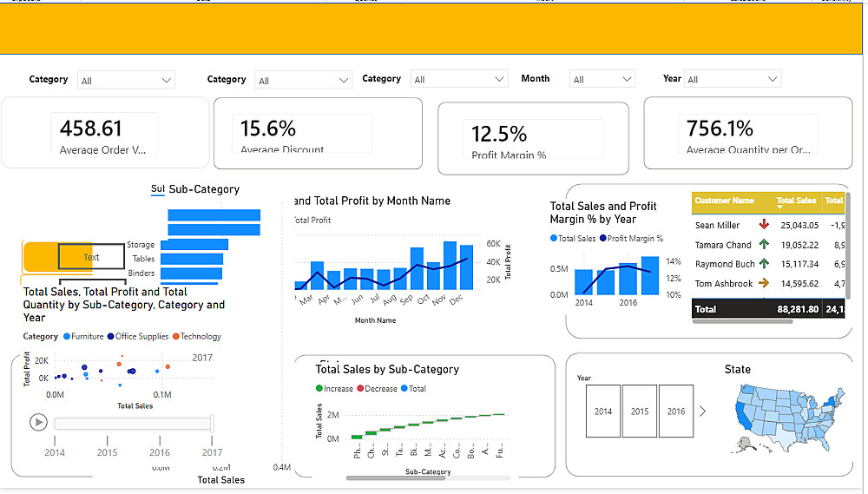The image size is (868, 494).
Task: Select 2014 in the Year slicer
Action: point(603,411)
